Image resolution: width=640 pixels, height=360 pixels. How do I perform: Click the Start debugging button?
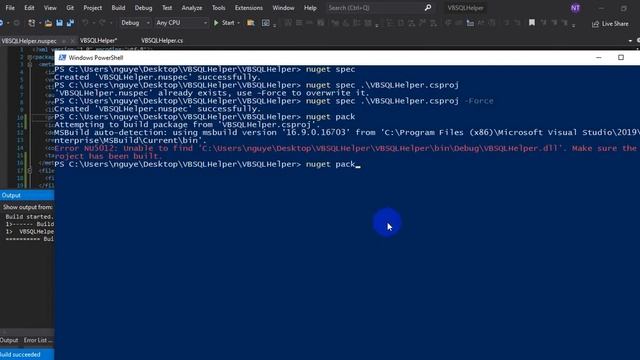coord(224,23)
